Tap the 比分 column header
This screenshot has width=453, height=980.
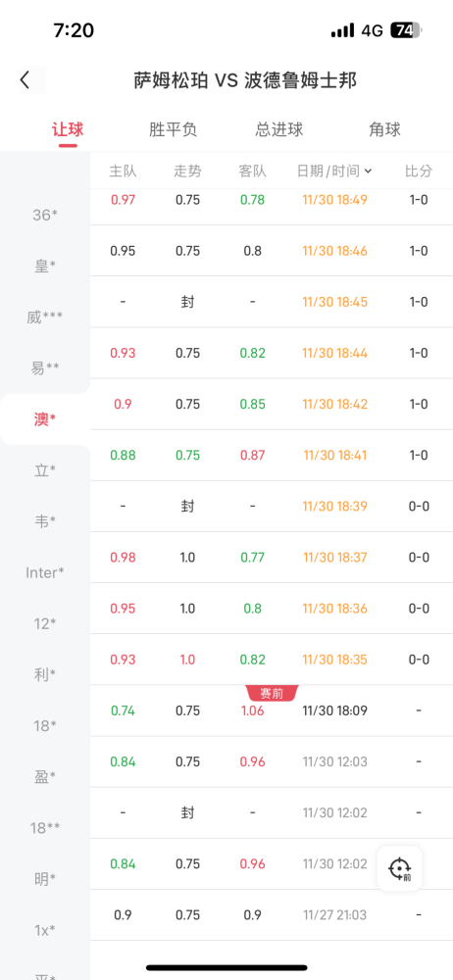[x=419, y=171]
